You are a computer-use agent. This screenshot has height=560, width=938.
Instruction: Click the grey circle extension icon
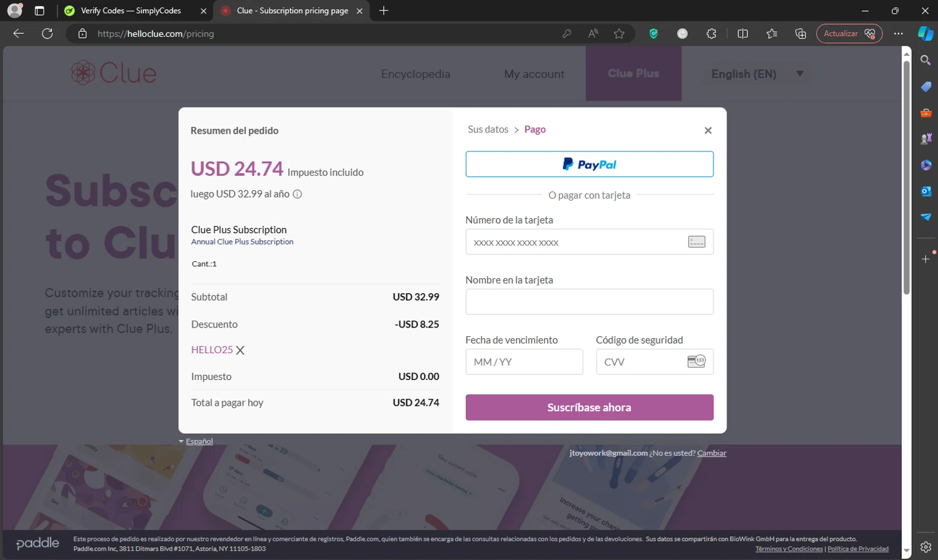pos(682,34)
